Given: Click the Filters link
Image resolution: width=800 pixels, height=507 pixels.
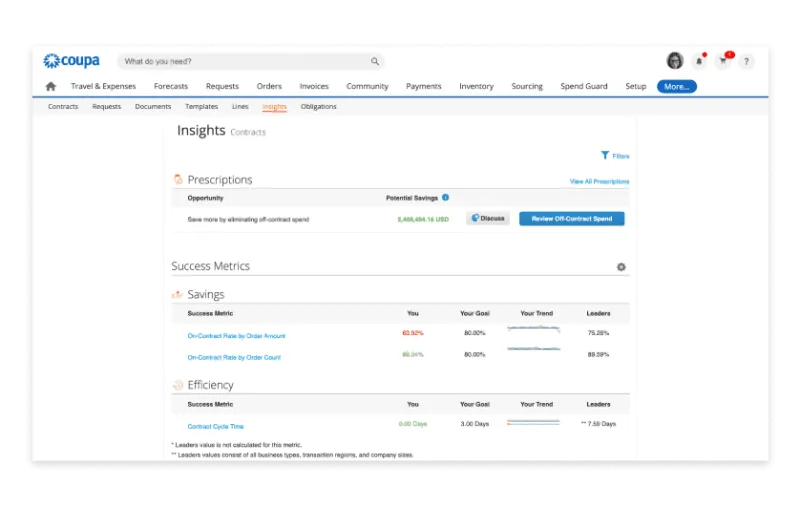Looking at the screenshot, I should click(621, 156).
